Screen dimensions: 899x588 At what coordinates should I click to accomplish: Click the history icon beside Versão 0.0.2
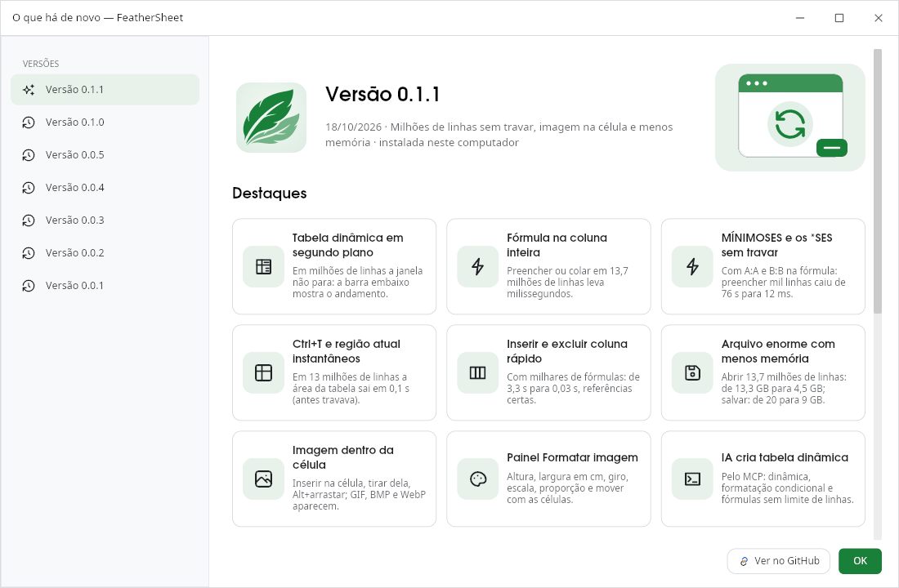click(x=29, y=252)
